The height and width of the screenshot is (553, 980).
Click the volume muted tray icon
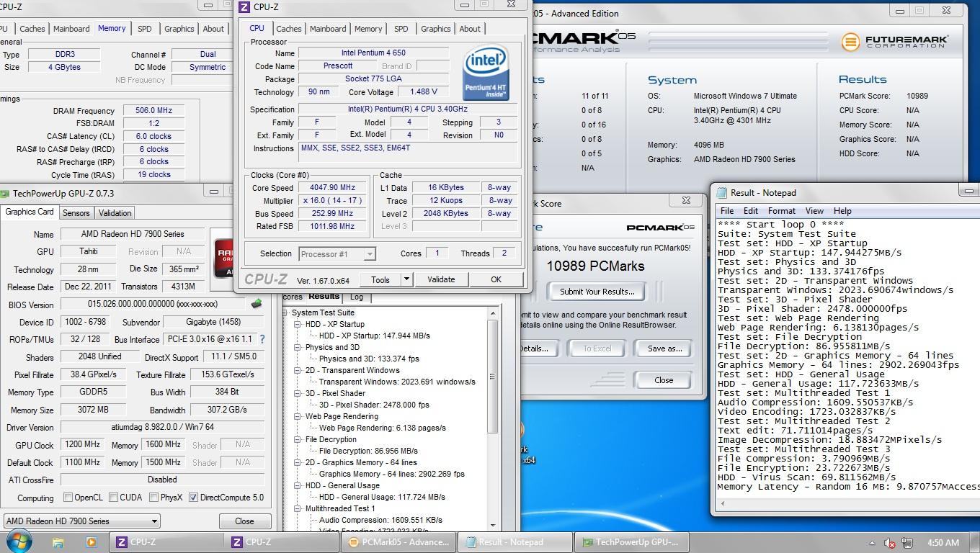click(x=890, y=543)
